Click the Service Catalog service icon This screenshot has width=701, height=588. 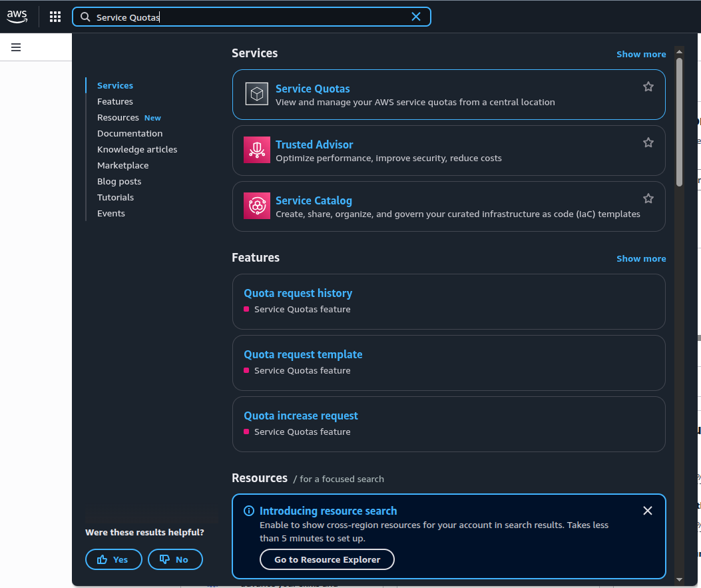[256, 206]
